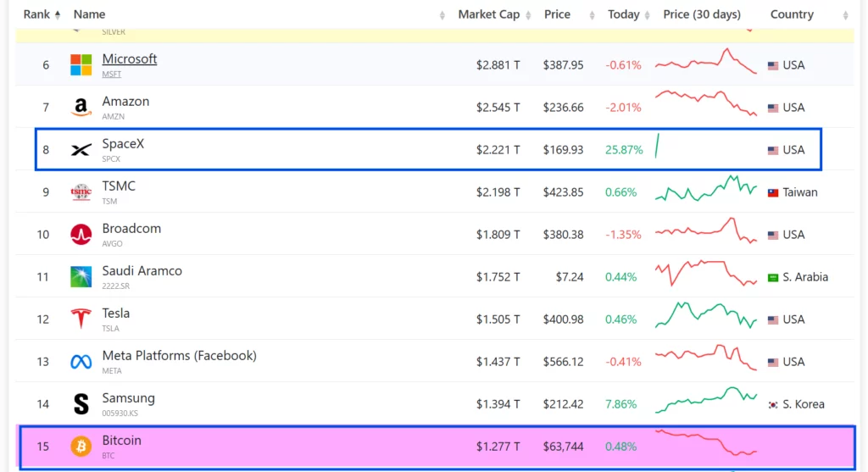Sort by Market Cap sort arrows
Image resolution: width=868 pixels, height=472 pixels.
point(528,15)
